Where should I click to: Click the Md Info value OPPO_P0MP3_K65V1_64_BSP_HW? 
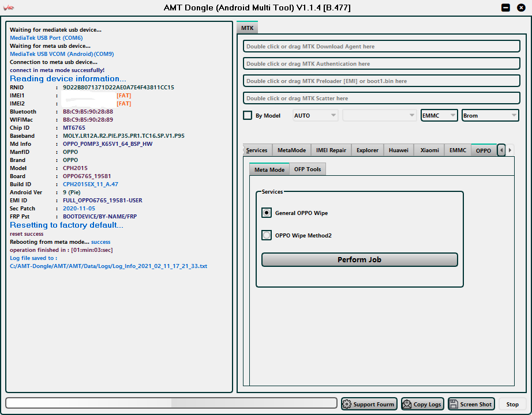pyautogui.click(x=107, y=144)
